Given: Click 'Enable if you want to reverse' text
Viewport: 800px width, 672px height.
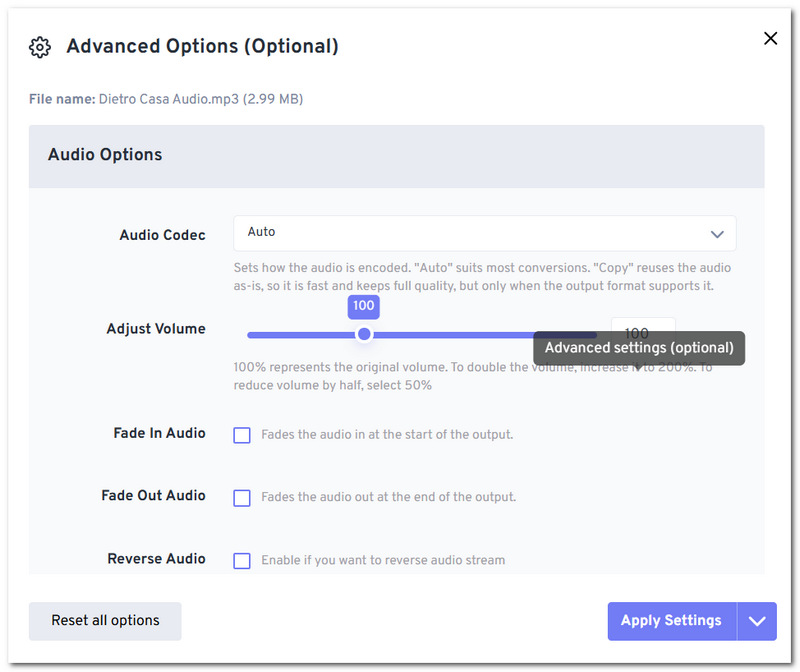Looking at the screenshot, I should [383, 560].
